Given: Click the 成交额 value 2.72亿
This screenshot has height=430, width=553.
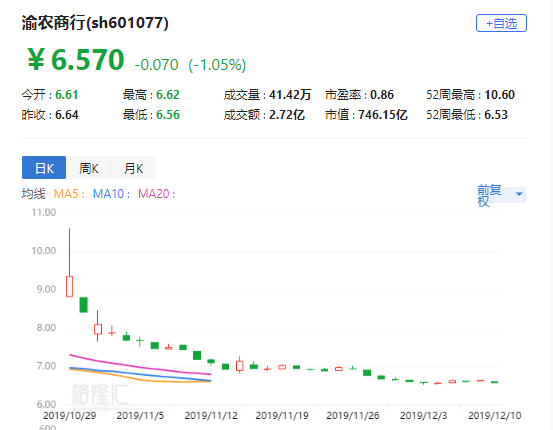Looking at the screenshot, I should coord(287,115).
